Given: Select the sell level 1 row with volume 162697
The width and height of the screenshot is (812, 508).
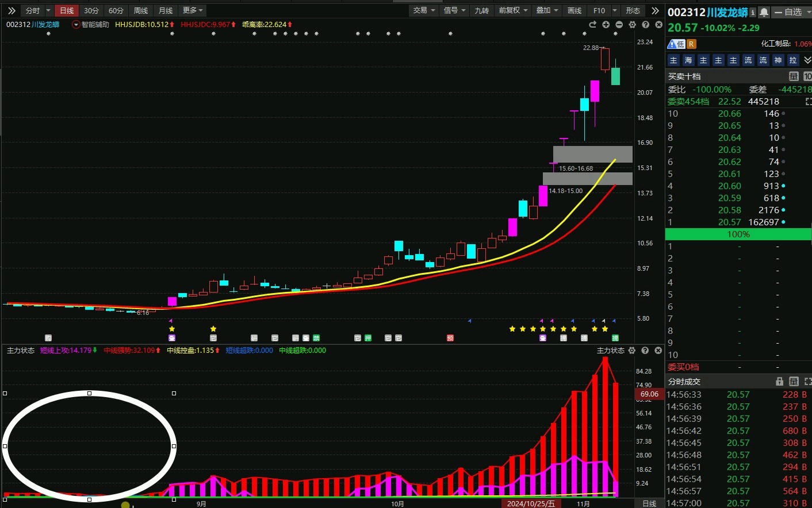Looking at the screenshot, I should coord(738,222).
